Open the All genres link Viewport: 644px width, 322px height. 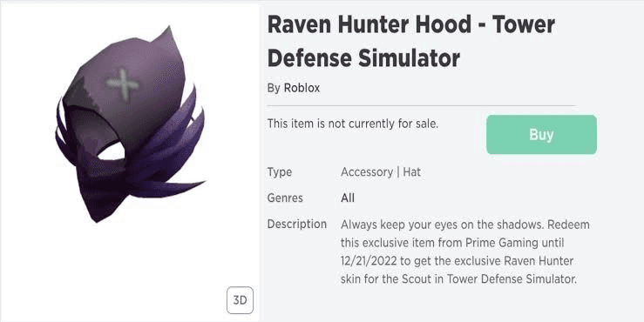point(348,198)
